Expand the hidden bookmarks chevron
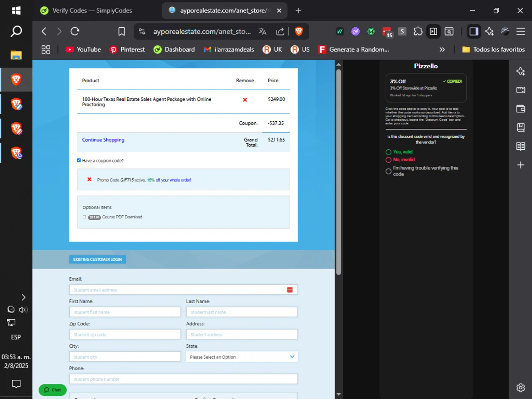Image resolution: width=532 pixels, height=399 pixels. (x=442, y=50)
